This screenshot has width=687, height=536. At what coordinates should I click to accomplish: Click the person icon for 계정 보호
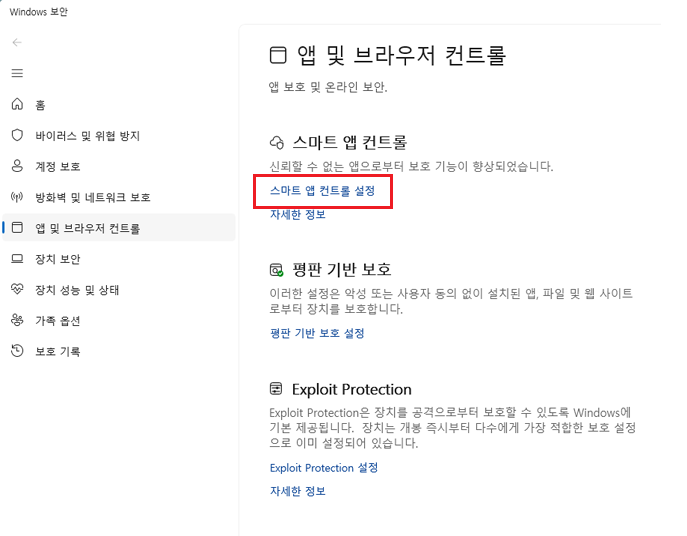pyautogui.click(x=17, y=166)
